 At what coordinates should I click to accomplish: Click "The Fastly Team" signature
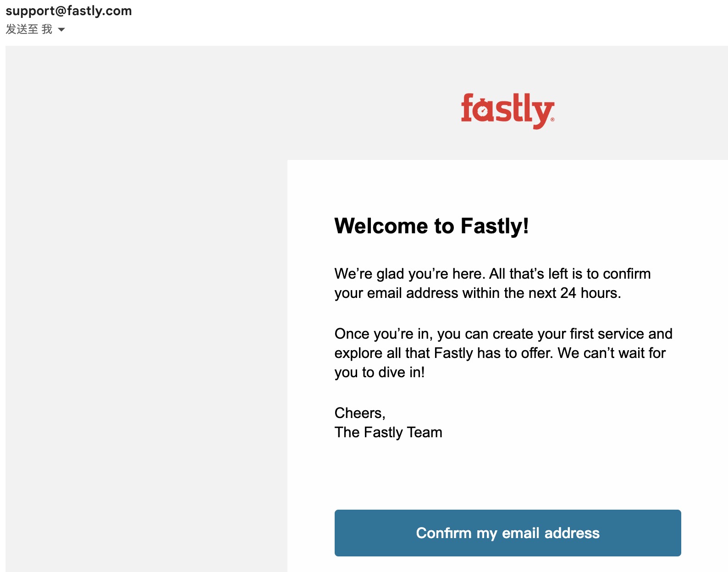(388, 432)
